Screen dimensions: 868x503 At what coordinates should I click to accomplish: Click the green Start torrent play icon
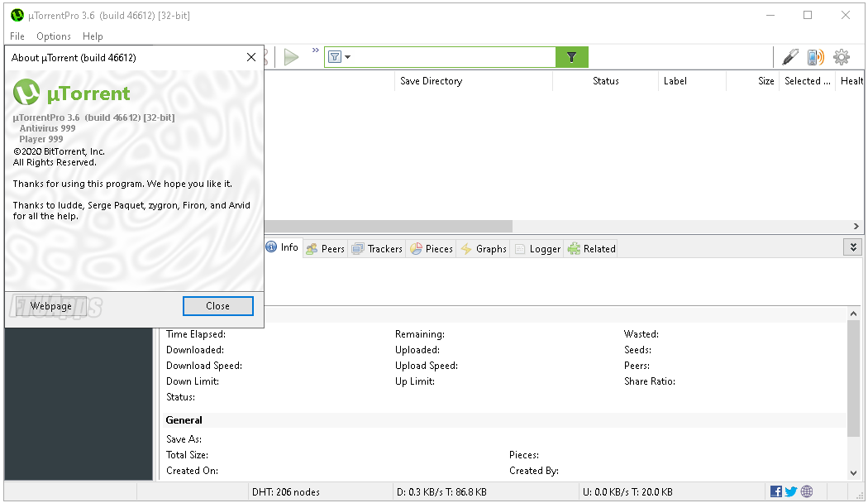click(291, 57)
